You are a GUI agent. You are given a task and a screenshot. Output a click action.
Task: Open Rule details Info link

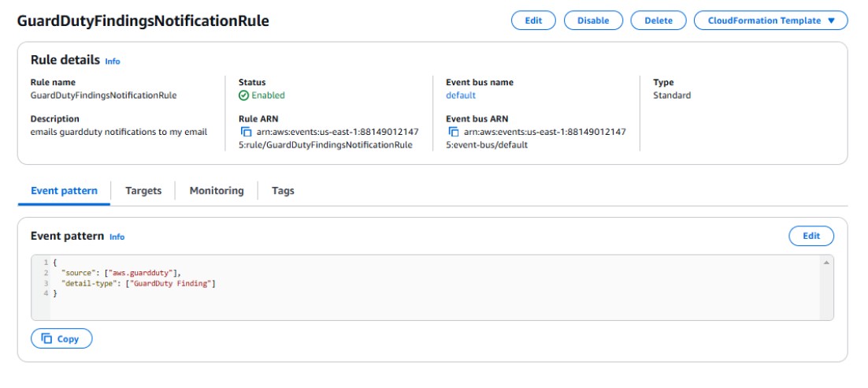point(113,61)
